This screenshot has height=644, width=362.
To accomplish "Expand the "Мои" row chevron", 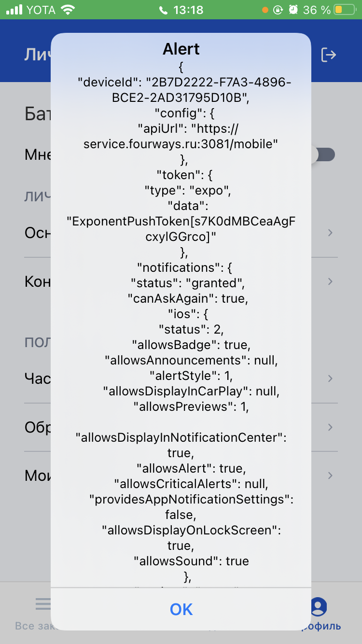I will [x=330, y=476].
